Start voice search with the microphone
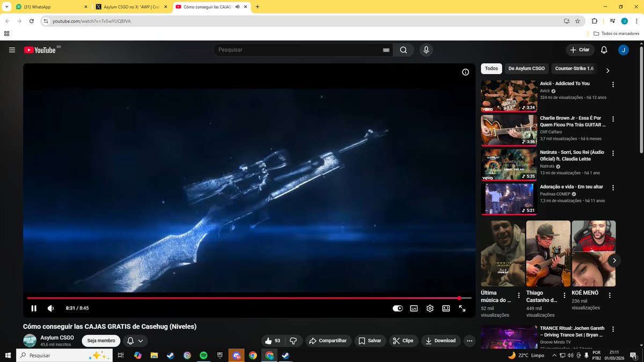Screen dimensions: 644x362 click(x=426, y=50)
